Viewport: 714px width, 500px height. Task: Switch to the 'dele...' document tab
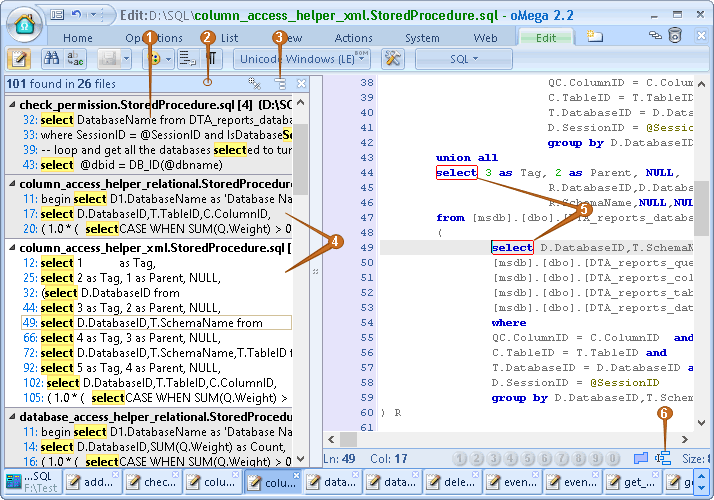click(x=452, y=482)
